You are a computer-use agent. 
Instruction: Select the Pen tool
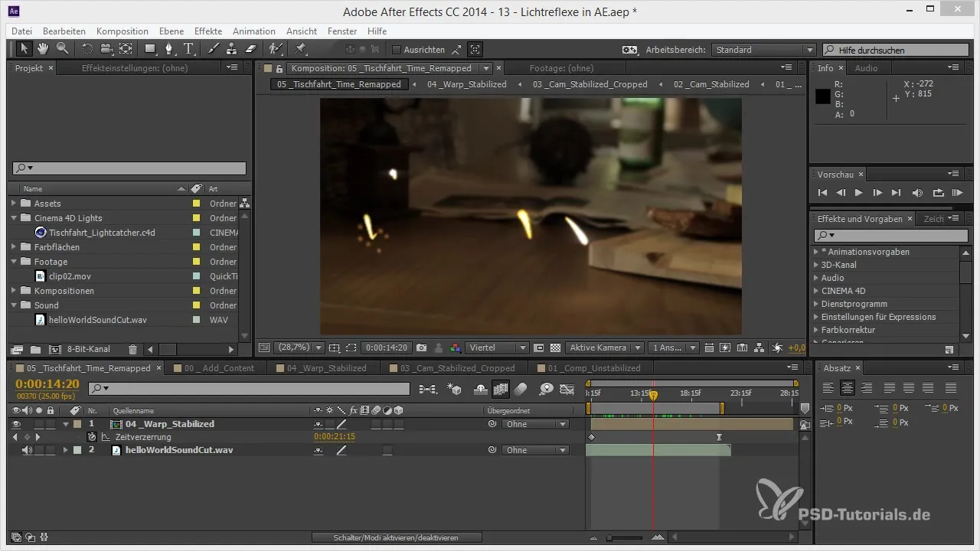(x=169, y=49)
